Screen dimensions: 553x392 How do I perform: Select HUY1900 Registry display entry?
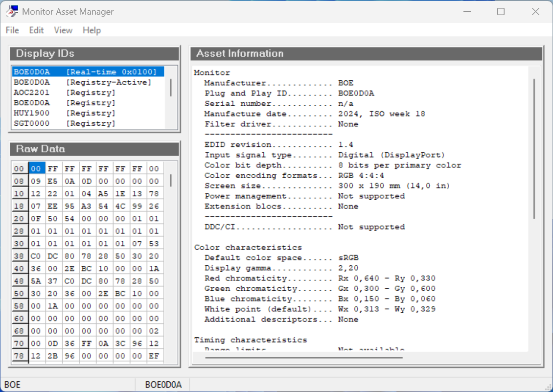tap(88, 113)
